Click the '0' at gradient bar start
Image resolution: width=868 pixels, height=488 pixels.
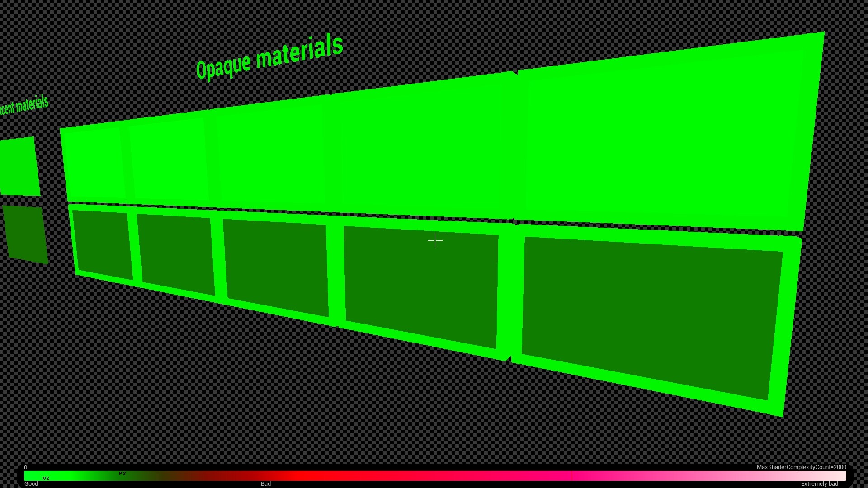(26, 468)
